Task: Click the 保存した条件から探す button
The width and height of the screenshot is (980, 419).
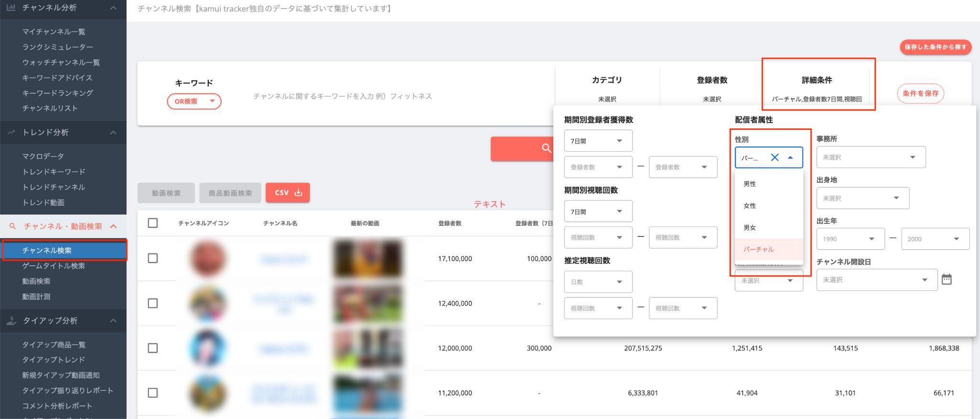Action: point(935,47)
